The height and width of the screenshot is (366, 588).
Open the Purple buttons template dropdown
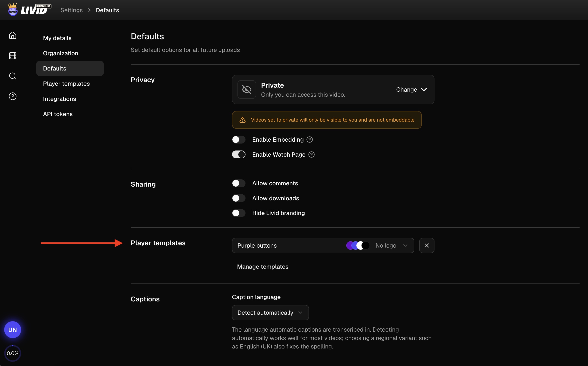[x=323, y=245]
